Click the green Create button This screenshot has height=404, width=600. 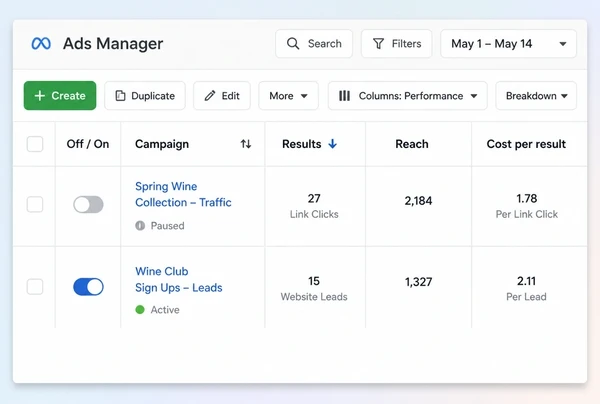(x=60, y=96)
